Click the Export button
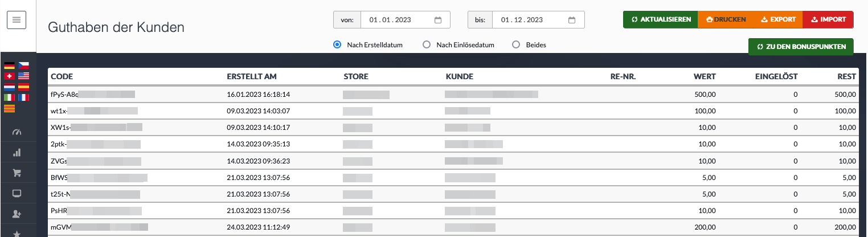This screenshot has width=868, height=237. 778,19
